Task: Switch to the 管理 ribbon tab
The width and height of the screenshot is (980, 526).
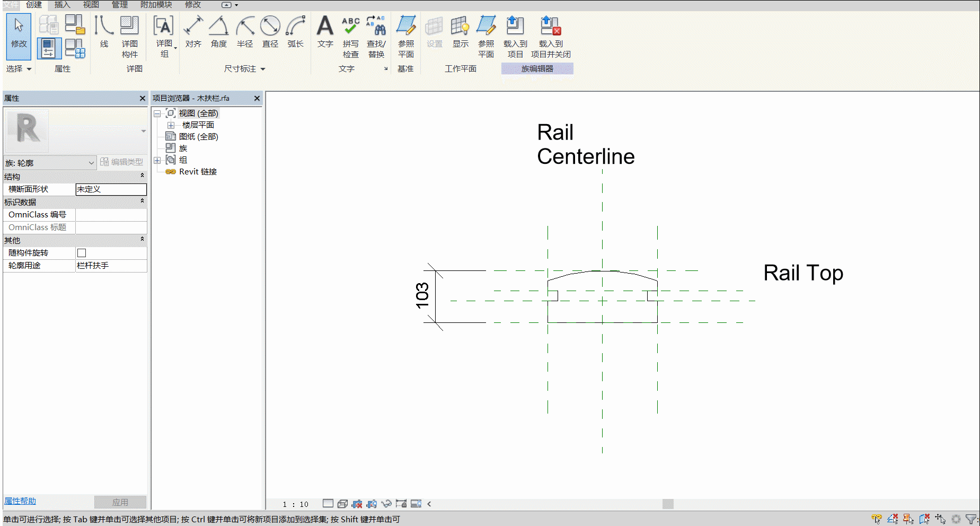Action: pyautogui.click(x=119, y=5)
